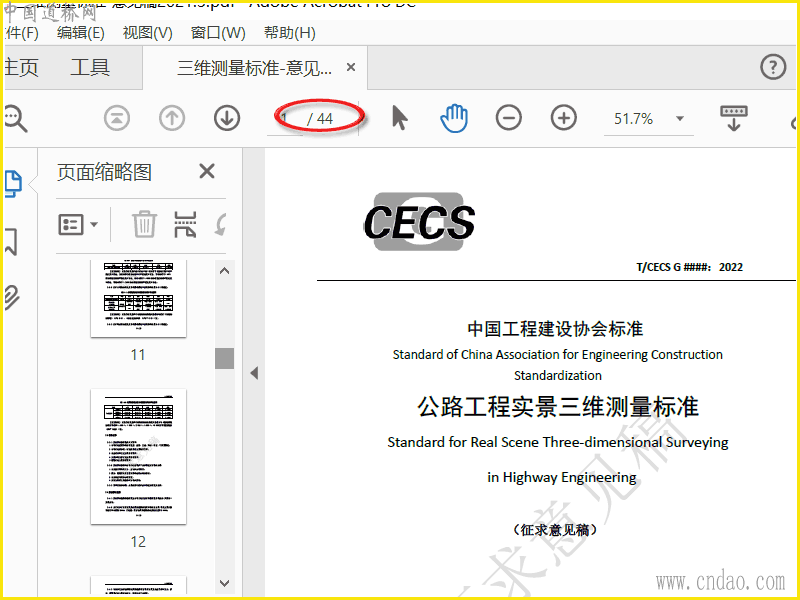Open the attachments paperclip icon
The width and height of the screenshot is (800, 600).
12,298
